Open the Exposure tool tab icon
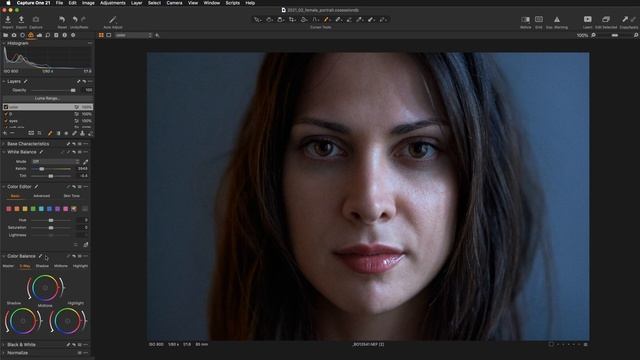 click(x=39, y=36)
